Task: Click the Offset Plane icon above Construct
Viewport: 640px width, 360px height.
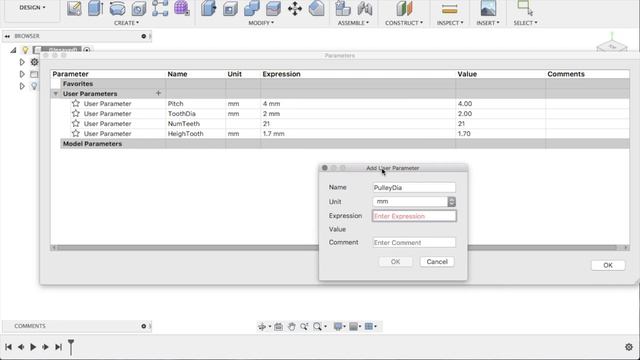Action: [x=404, y=8]
